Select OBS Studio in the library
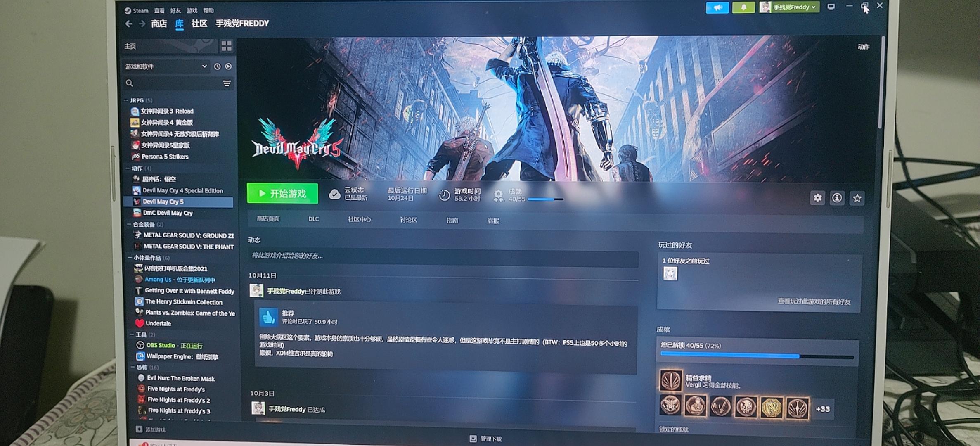The image size is (980, 446). pyautogui.click(x=174, y=345)
